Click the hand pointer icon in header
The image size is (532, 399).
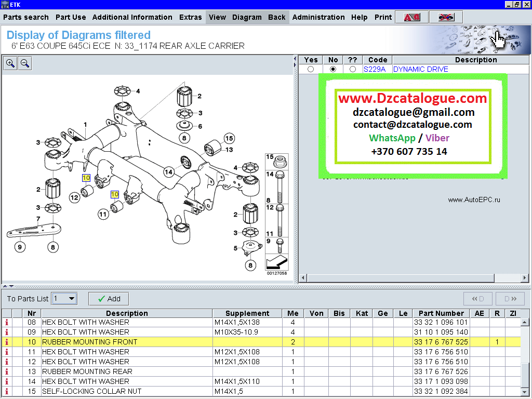coord(498,39)
